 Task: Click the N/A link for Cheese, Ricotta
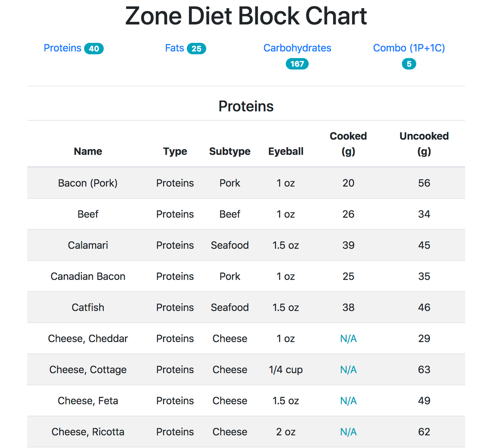[348, 432]
